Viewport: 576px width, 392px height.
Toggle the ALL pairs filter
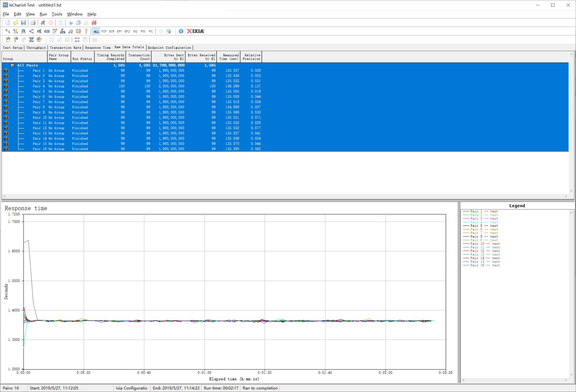pos(96,32)
